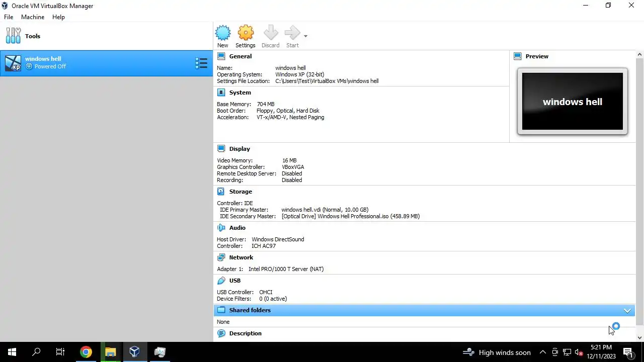
Task: Open the taskbar search icon
Action: point(36,352)
